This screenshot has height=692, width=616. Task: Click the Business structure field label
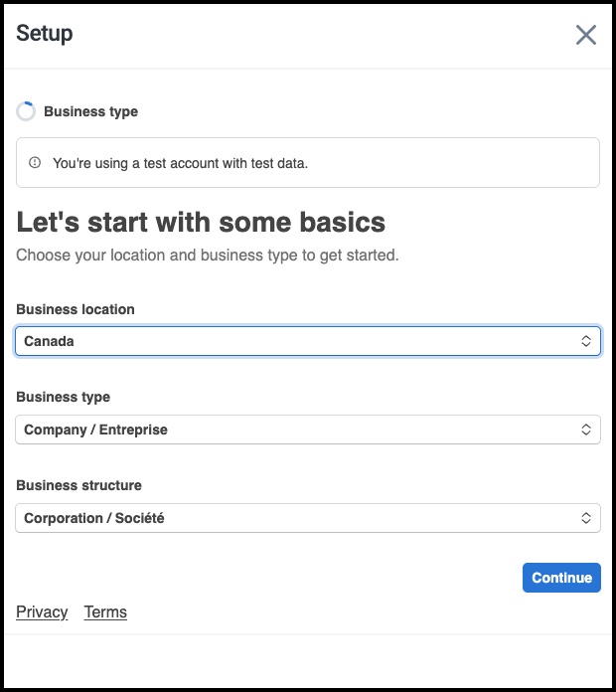79,485
